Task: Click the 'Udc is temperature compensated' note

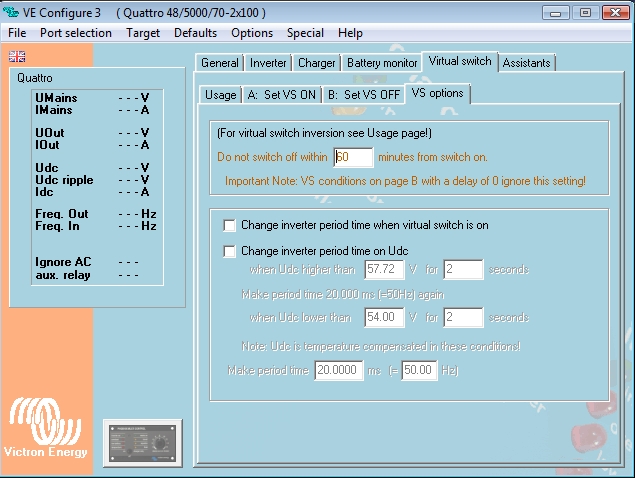Action: point(381,347)
